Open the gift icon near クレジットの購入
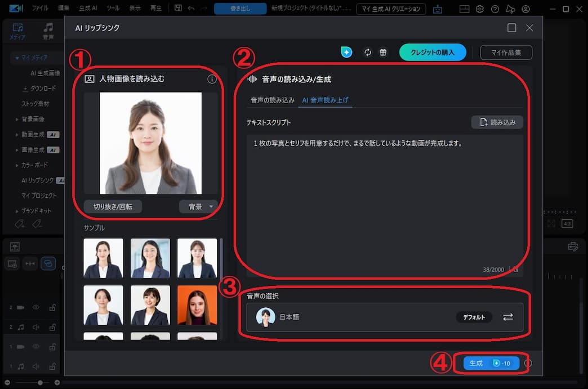 tap(383, 52)
